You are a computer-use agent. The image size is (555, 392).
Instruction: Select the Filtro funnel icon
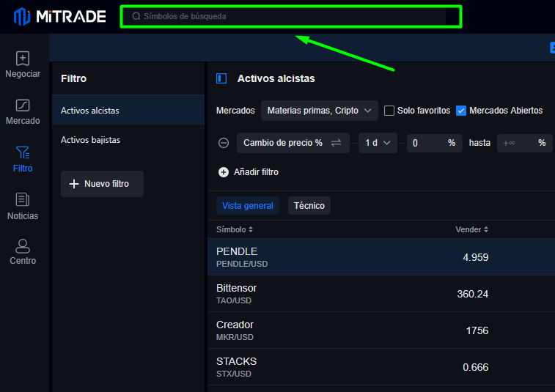pos(23,152)
